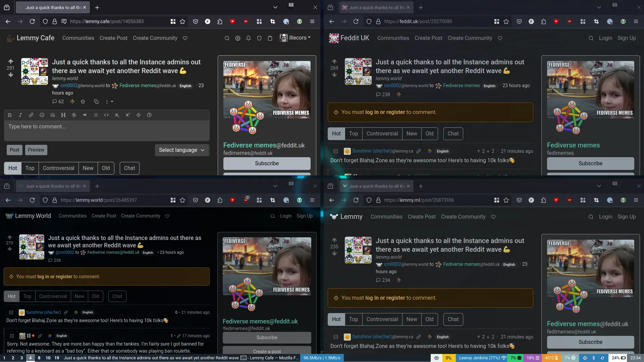Open the fediverse link icon on the Lemmy Cafe post
644x362 pixels.
tap(72, 102)
